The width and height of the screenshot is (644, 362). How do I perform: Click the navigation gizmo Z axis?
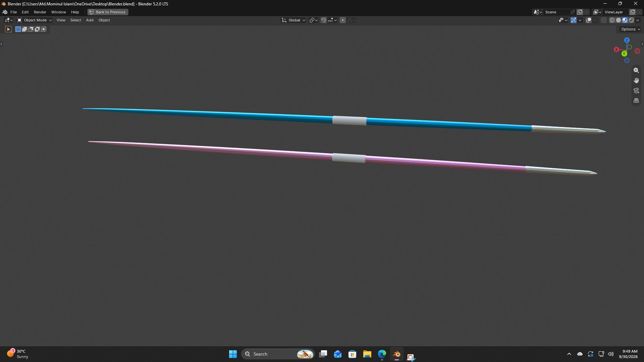(x=627, y=40)
